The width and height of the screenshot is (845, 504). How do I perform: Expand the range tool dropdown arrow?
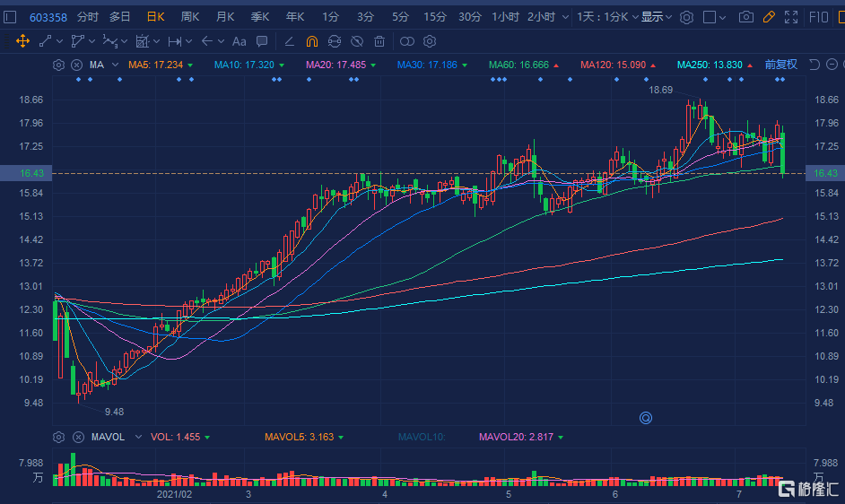pyautogui.click(x=188, y=41)
